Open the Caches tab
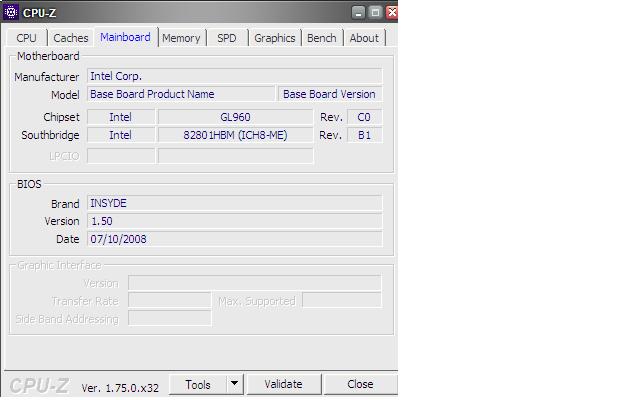Viewport: 640px width, 400px height. point(71,38)
